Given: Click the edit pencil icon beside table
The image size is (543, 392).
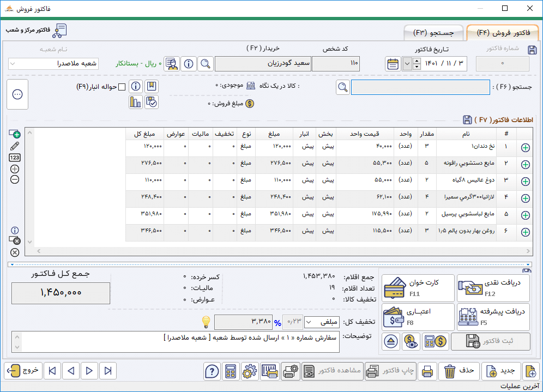Looking at the screenshot, I should coord(15,146).
